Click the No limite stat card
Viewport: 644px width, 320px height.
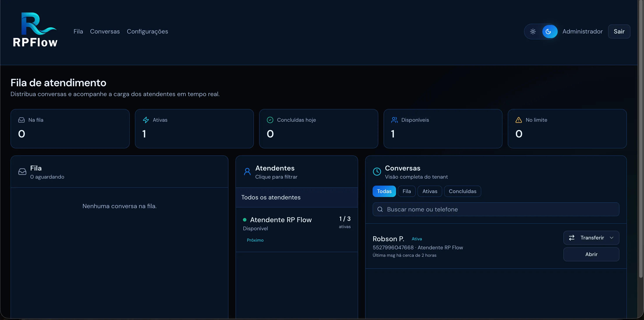click(567, 129)
